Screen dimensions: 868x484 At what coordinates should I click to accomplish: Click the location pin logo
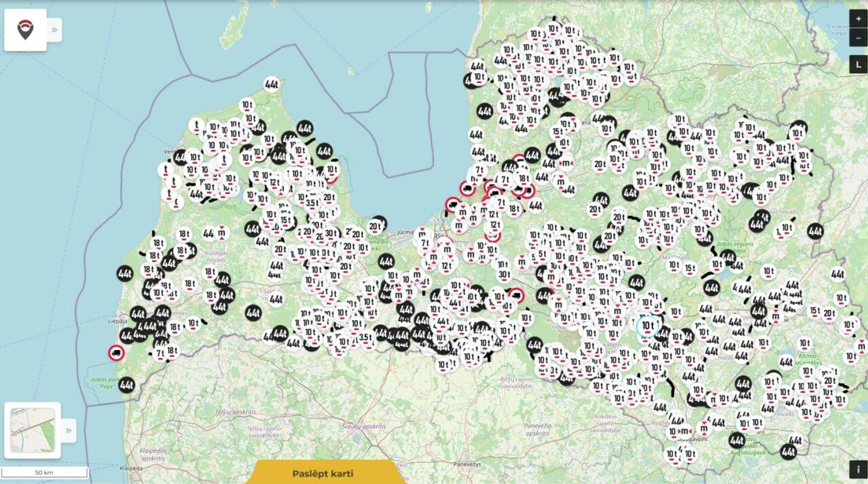pos(25,30)
